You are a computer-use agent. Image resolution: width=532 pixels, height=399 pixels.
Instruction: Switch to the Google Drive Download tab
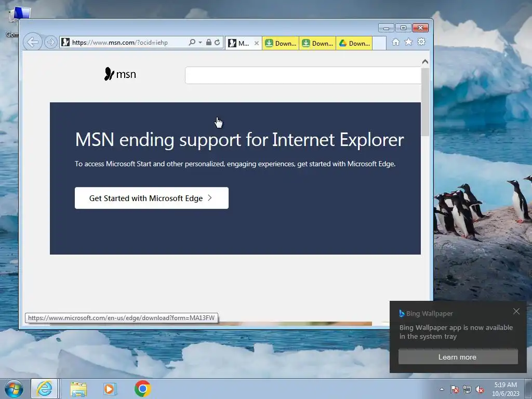[x=354, y=43]
